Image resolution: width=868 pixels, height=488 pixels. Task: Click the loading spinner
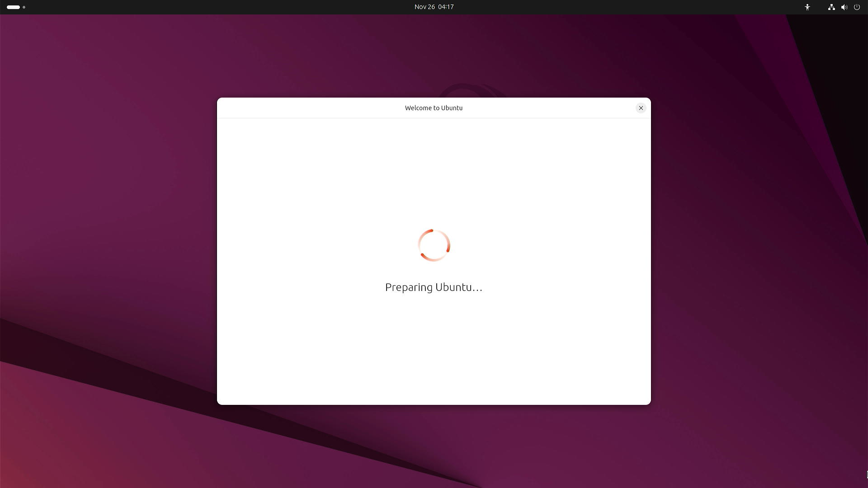[434, 245]
